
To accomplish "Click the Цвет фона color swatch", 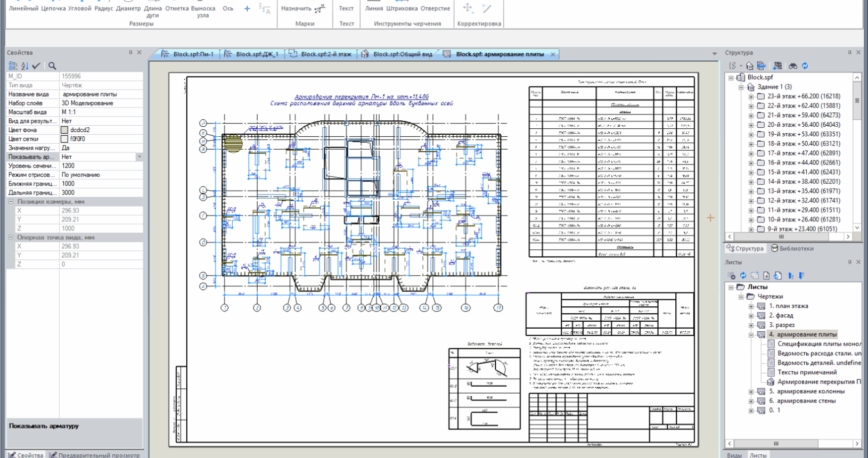I will coord(64,130).
